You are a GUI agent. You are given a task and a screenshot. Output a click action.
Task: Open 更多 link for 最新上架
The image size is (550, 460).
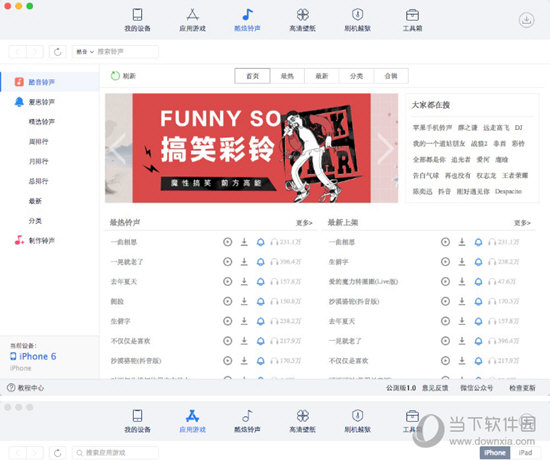tap(522, 223)
